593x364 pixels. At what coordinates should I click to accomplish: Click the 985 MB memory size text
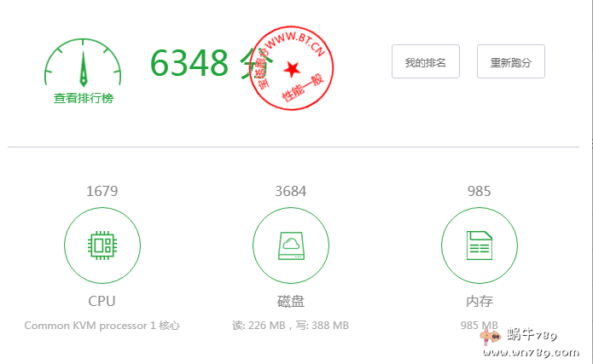[x=478, y=325]
